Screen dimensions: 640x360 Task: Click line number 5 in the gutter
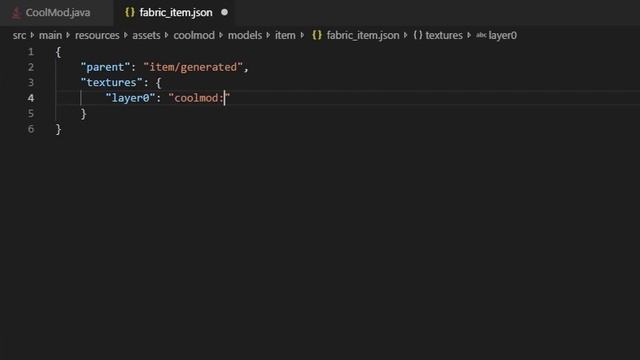point(31,113)
